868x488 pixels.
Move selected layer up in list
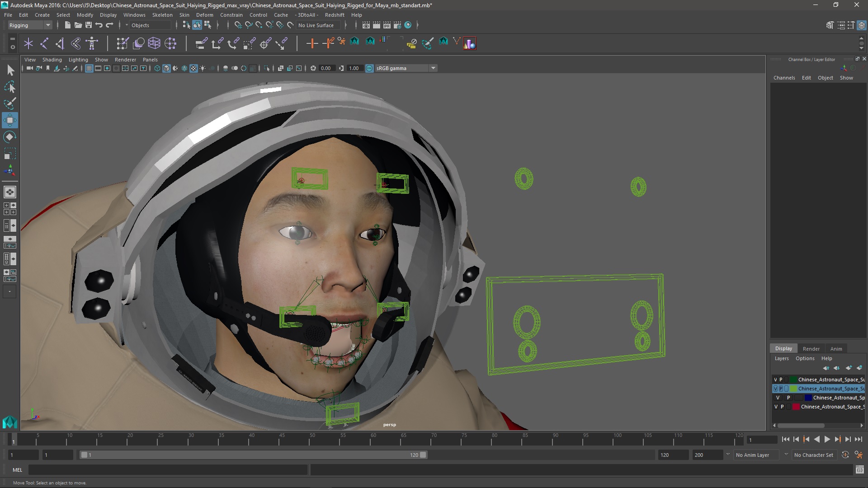826,368
